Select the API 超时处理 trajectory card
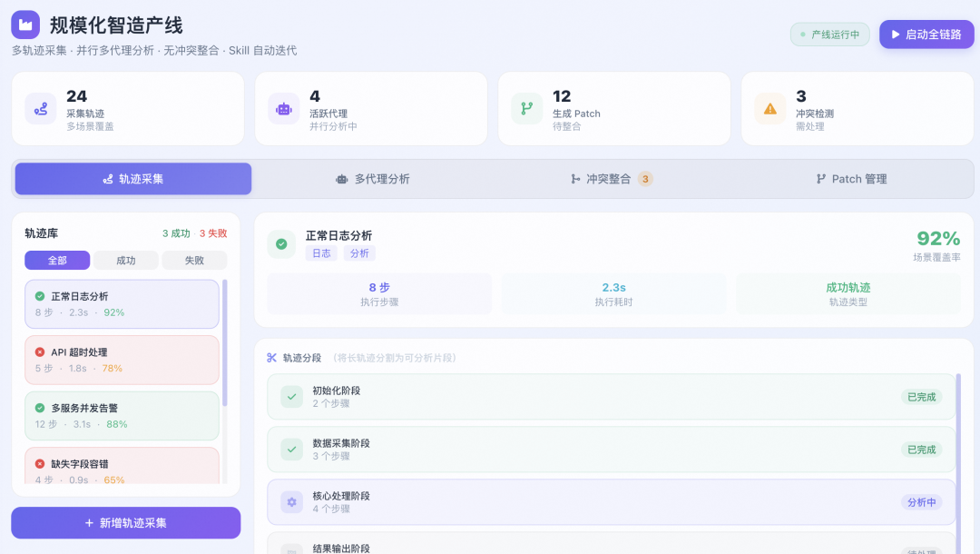The image size is (980, 554). tap(122, 360)
